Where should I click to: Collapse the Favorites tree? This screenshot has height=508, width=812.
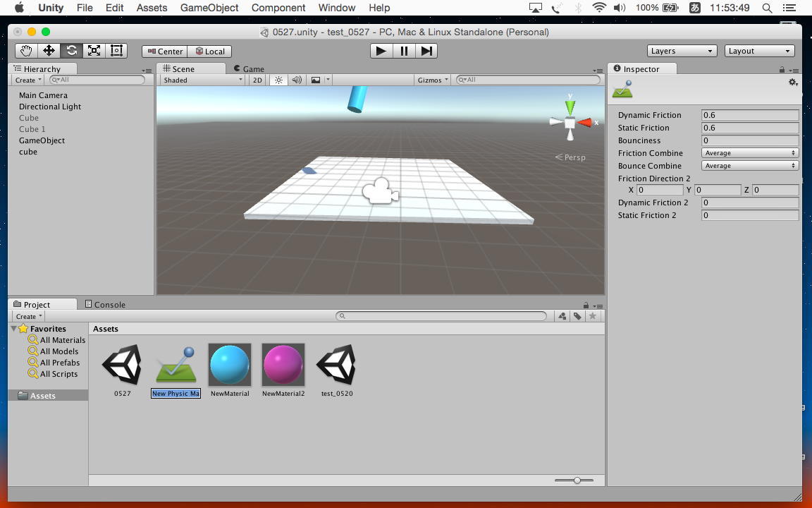pyautogui.click(x=13, y=329)
